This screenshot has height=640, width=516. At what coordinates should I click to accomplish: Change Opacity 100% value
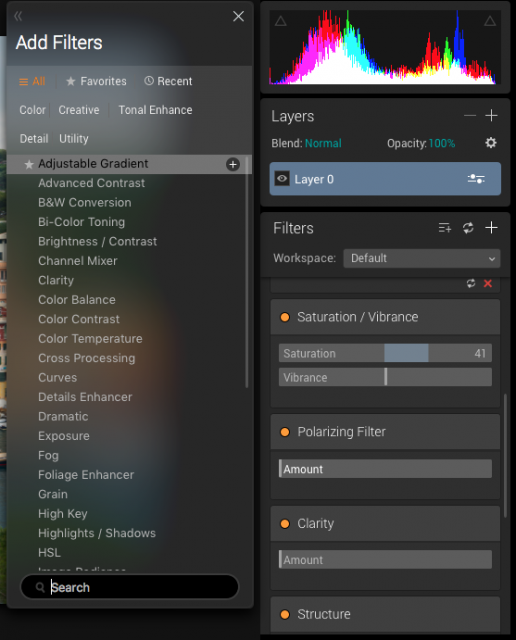(442, 143)
